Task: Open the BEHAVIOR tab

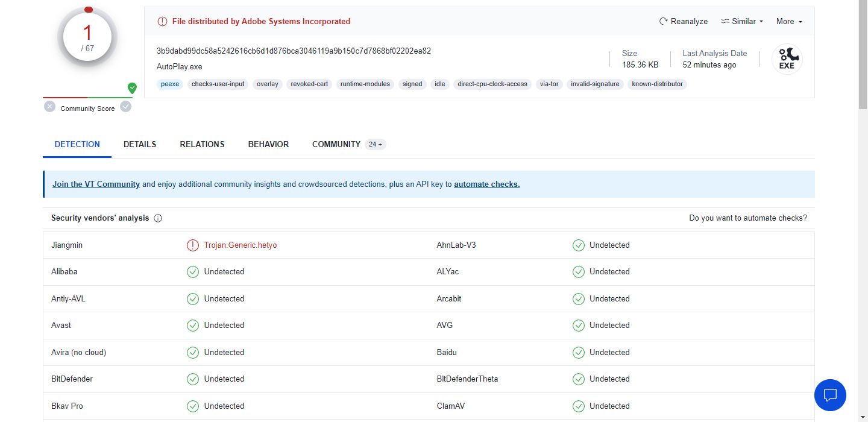Action: 268,144
